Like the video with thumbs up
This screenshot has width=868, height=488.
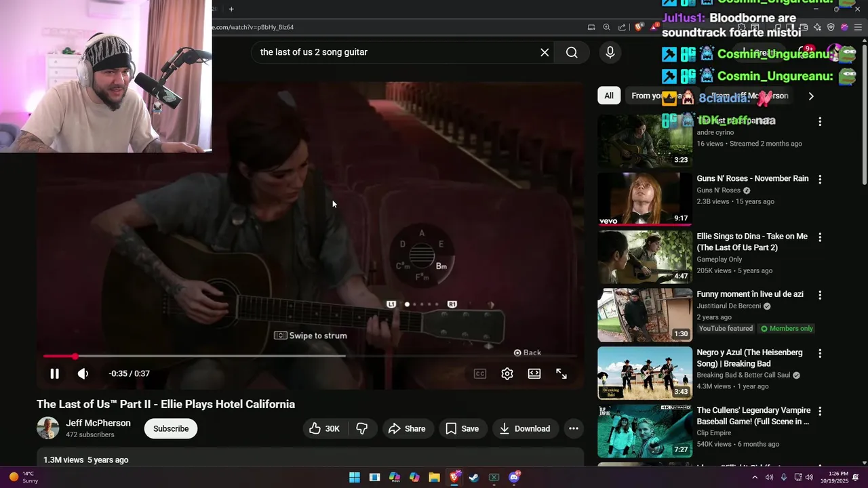[325, 428]
